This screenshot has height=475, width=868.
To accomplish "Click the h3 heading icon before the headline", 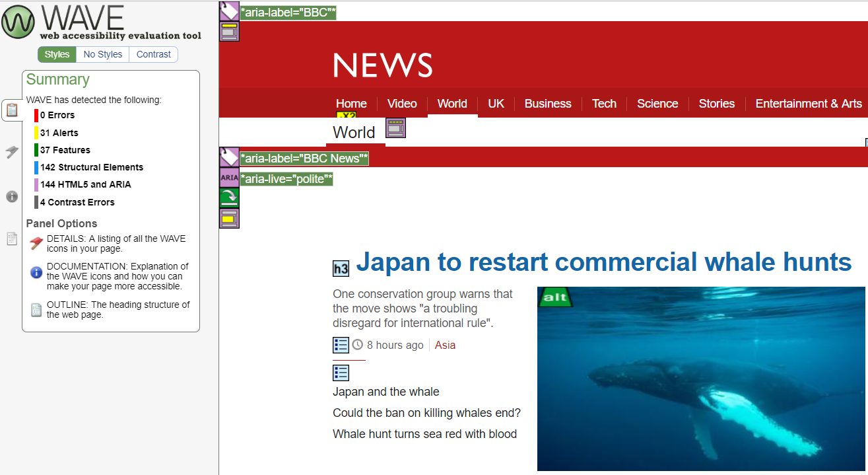I will [x=341, y=268].
